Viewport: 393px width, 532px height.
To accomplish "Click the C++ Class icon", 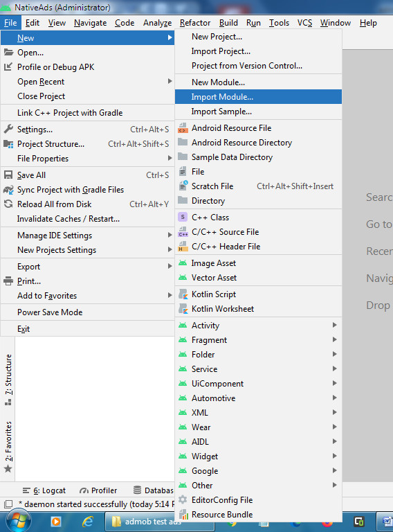I will pos(183,217).
